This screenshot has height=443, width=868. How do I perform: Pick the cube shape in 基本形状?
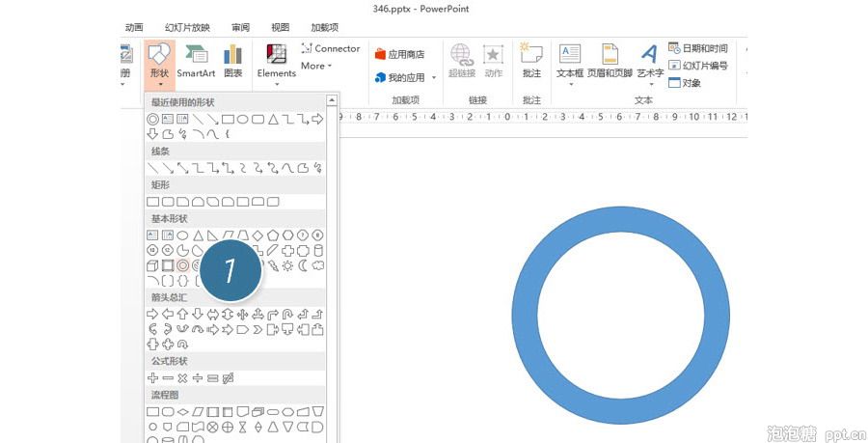(152, 265)
